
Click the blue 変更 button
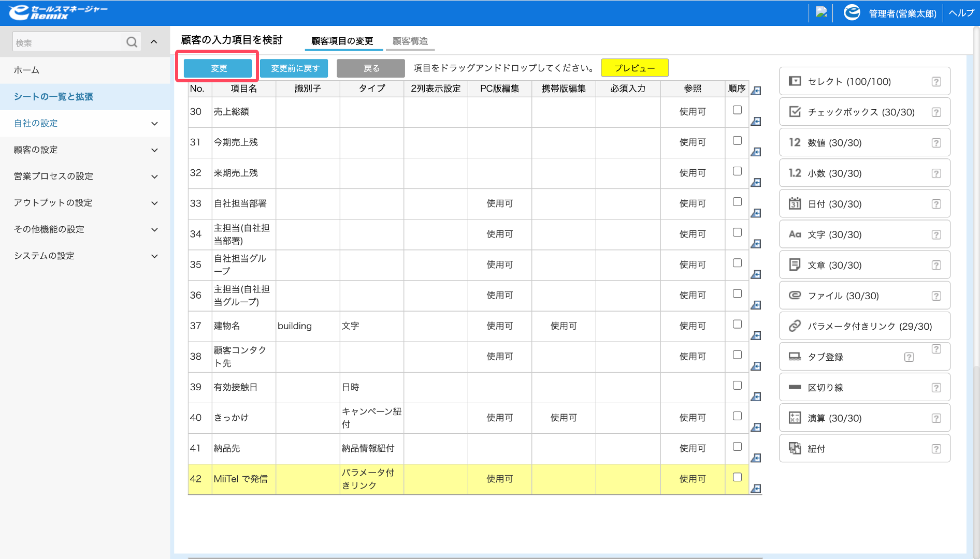click(218, 68)
